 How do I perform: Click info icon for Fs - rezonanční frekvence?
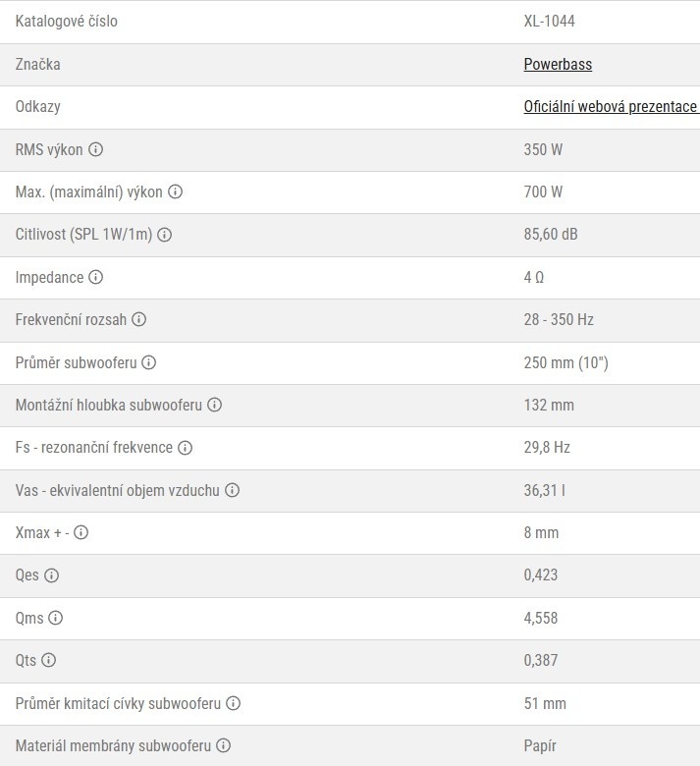186,448
